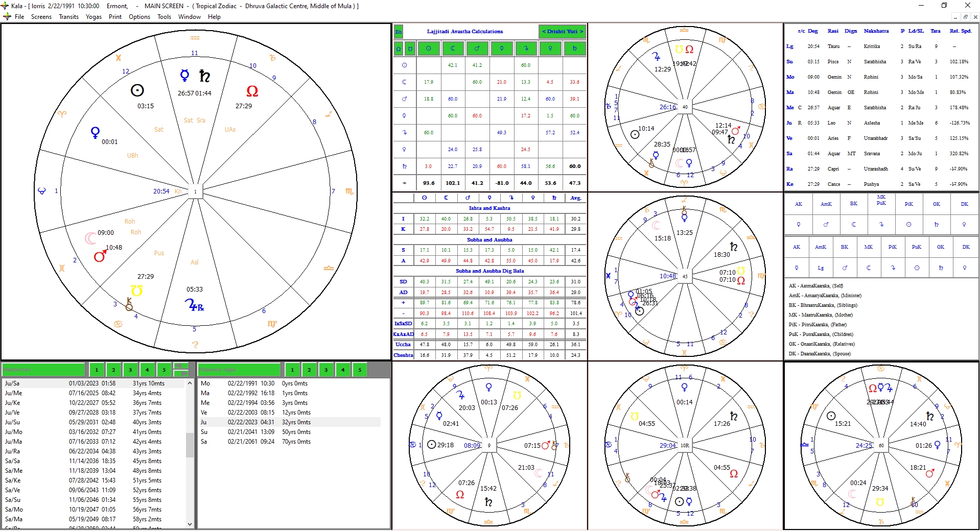Viewport: 980px width, 531px height.
Task: Select the Ju/Me dasha row
Action: click(x=94, y=393)
